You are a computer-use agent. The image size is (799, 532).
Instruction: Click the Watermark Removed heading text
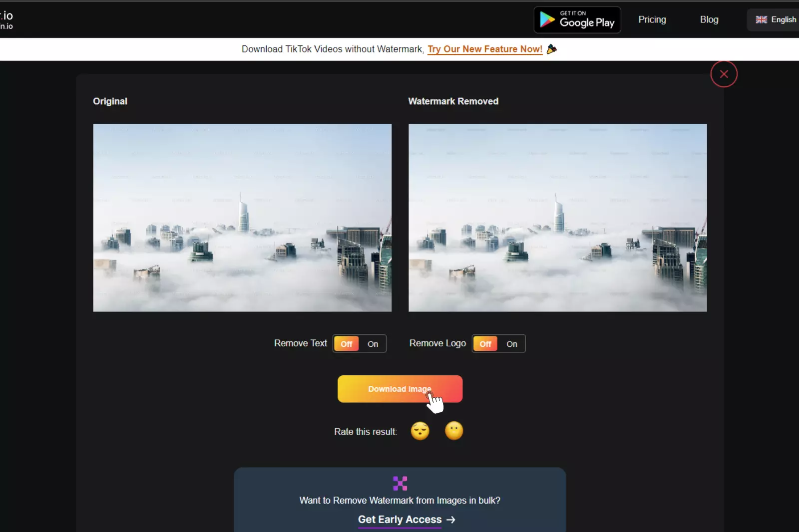[x=453, y=101]
